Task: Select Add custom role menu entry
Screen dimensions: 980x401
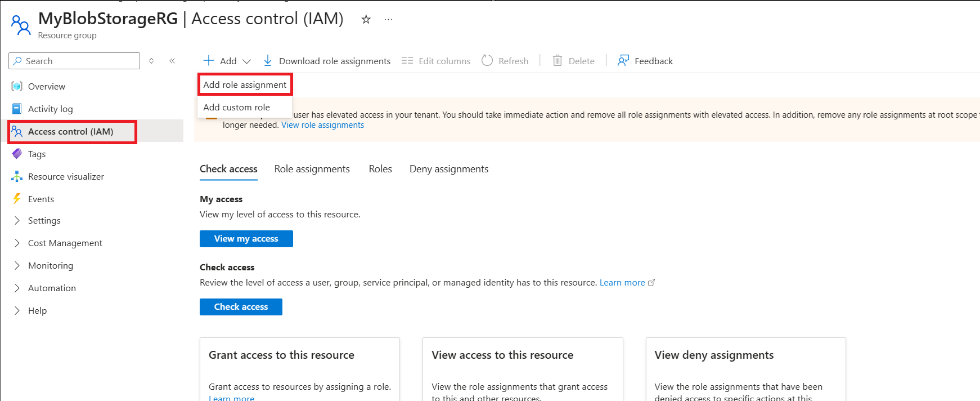Action: (x=245, y=107)
